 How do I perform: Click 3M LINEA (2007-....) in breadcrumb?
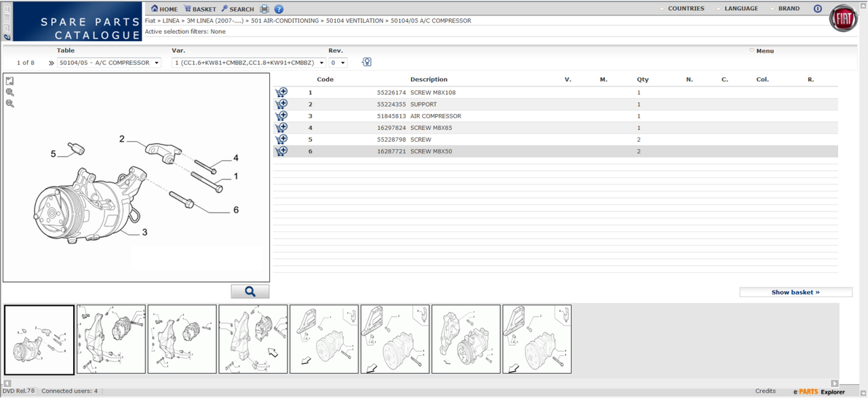pos(215,21)
